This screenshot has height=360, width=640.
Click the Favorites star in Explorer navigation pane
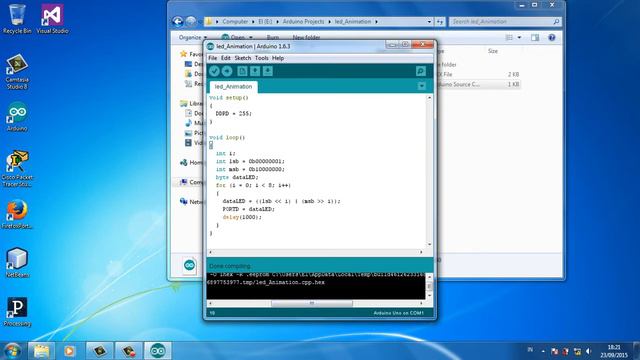tap(184, 54)
